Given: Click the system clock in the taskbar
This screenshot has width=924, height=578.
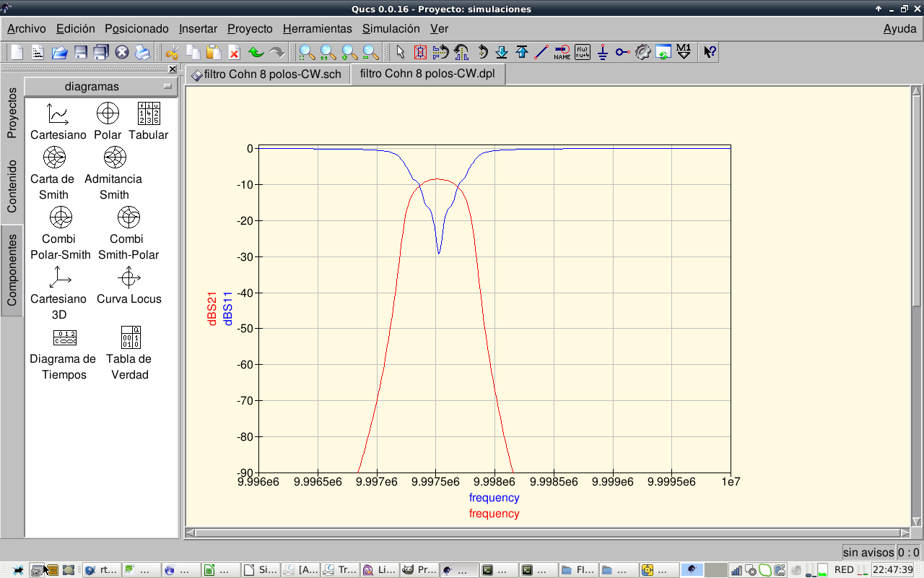Looking at the screenshot, I should 892,570.
